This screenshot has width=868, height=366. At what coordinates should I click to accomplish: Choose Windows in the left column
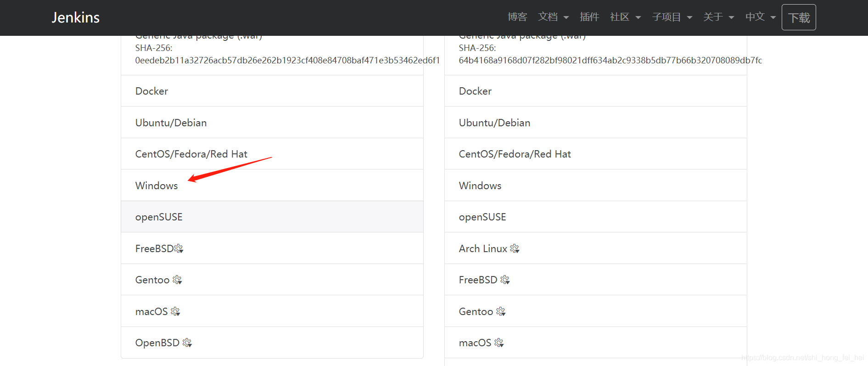pos(272,186)
